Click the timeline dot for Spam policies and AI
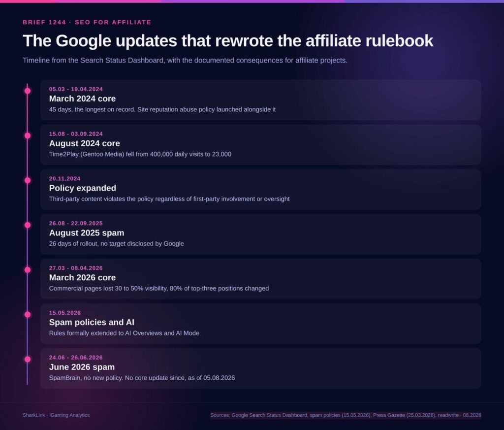This screenshot has width=504, height=430. (x=28, y=315)
